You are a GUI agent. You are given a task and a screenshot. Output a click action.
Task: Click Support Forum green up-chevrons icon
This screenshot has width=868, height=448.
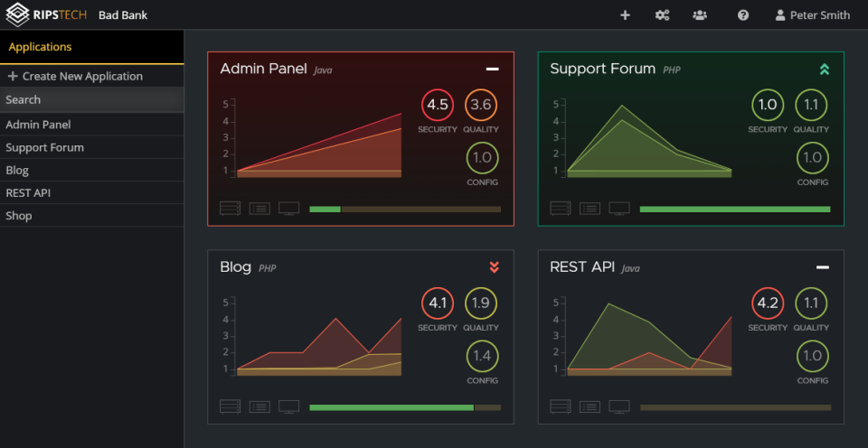pos(824,69)
